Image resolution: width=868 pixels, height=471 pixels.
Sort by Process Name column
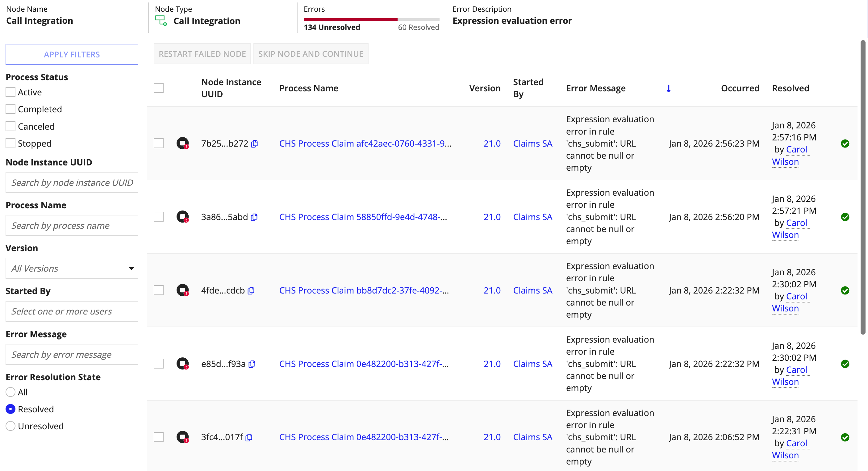(x=309, y=88)
